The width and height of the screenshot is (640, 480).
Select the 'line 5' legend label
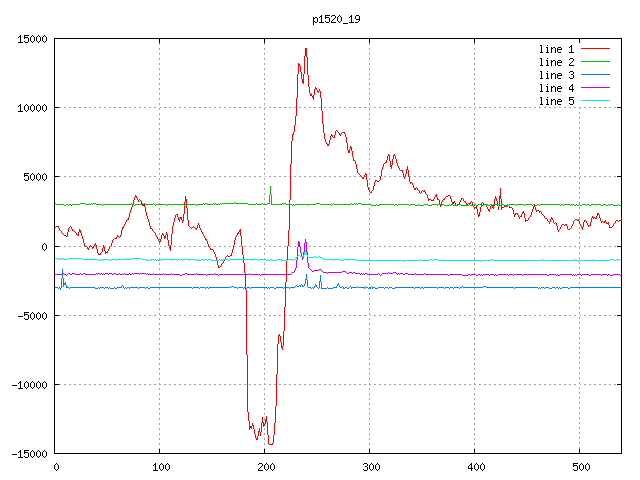(556, 101)
